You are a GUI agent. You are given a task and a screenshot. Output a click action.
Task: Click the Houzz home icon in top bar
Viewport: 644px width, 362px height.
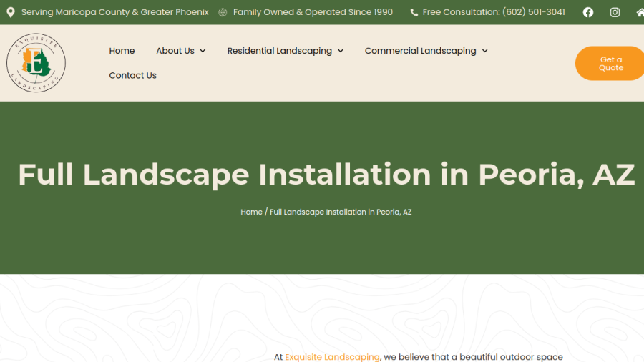640,12
